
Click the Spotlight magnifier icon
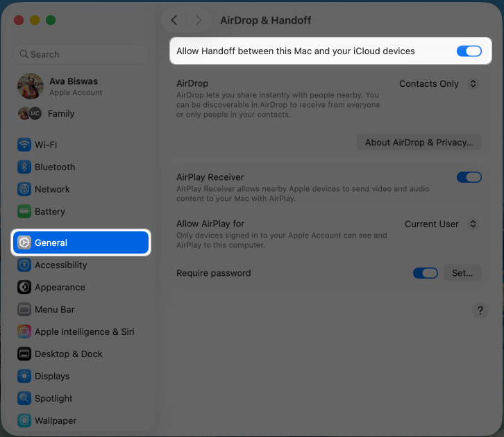(x=24, y=398)
